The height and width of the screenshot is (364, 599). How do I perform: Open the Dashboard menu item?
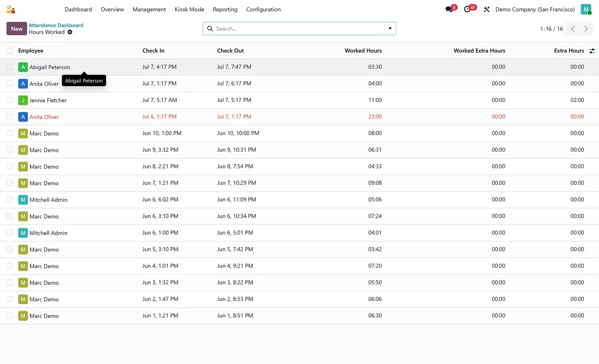click(x=78, y=9)
